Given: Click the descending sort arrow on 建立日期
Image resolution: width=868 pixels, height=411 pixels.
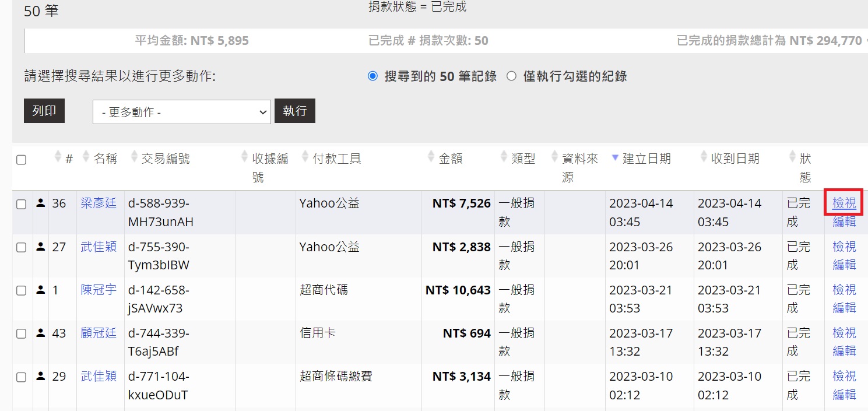Looking at the screenshot, I should [x=616, y=158].
